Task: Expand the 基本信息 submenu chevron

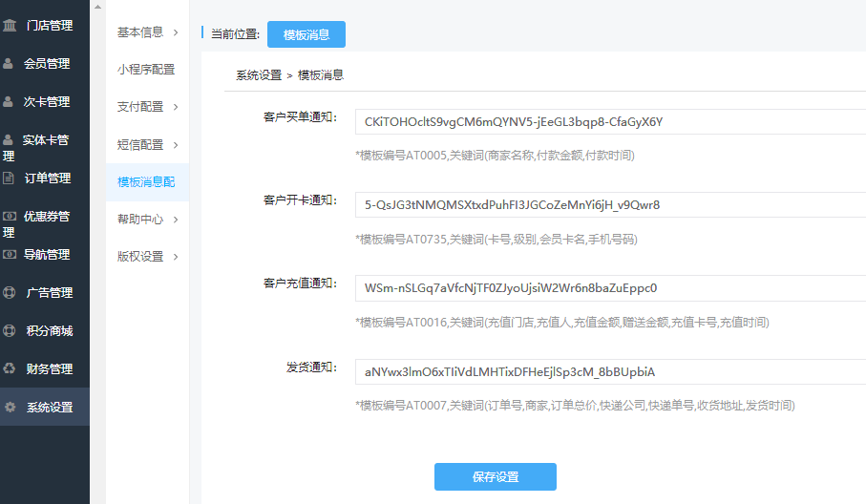Action: coord(176,32)
